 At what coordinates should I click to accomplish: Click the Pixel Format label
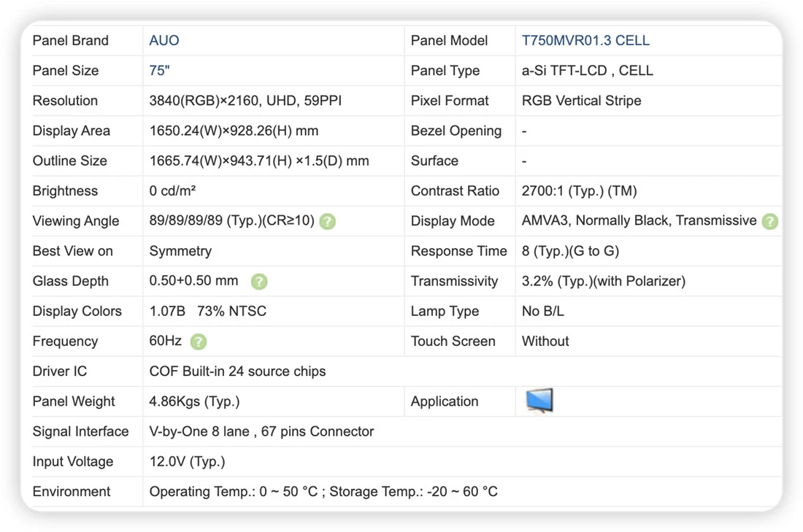pos(449,101)
